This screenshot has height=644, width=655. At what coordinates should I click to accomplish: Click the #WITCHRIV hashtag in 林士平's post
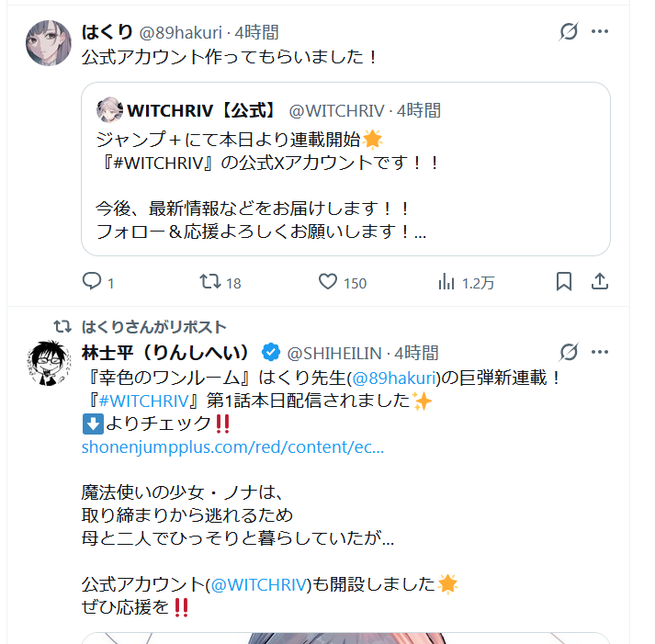point(144,401)
